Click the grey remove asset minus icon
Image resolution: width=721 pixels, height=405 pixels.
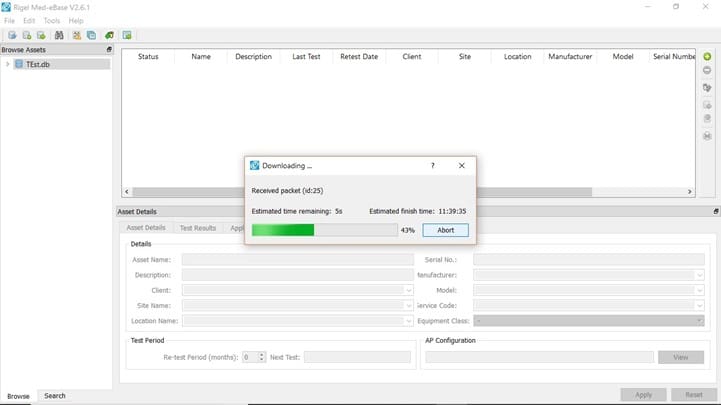point(707,70)
